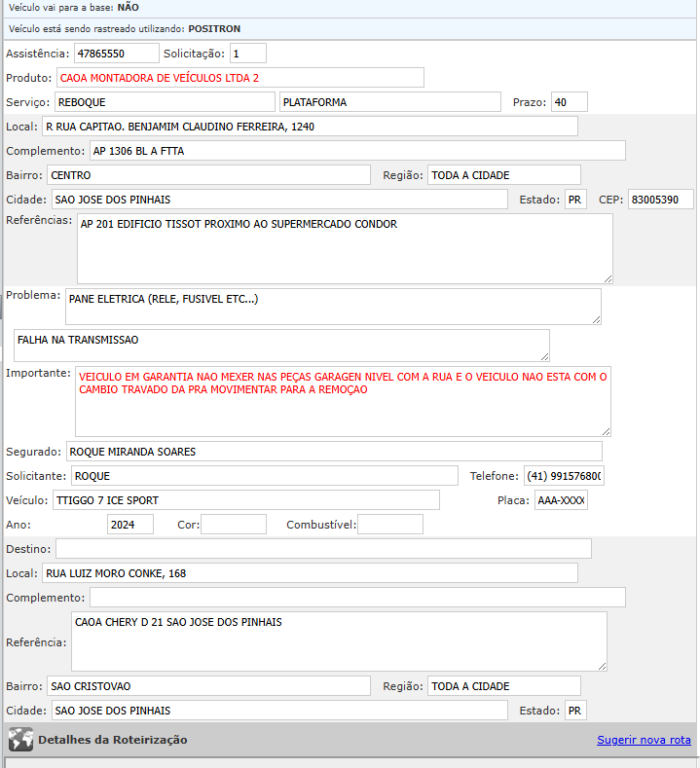Click the Serviço field showing REBOQUE
The image size is (700, 768).
tap(165, 102)
